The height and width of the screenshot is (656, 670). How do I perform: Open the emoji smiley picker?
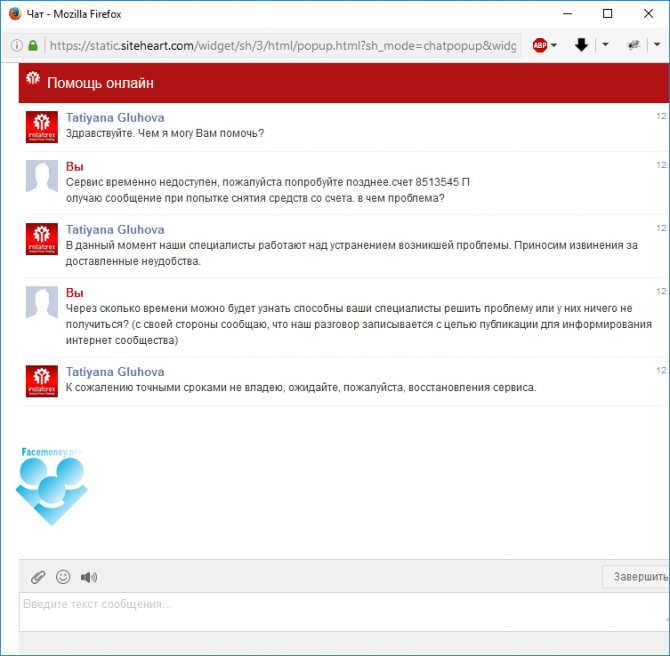point(63,577)
